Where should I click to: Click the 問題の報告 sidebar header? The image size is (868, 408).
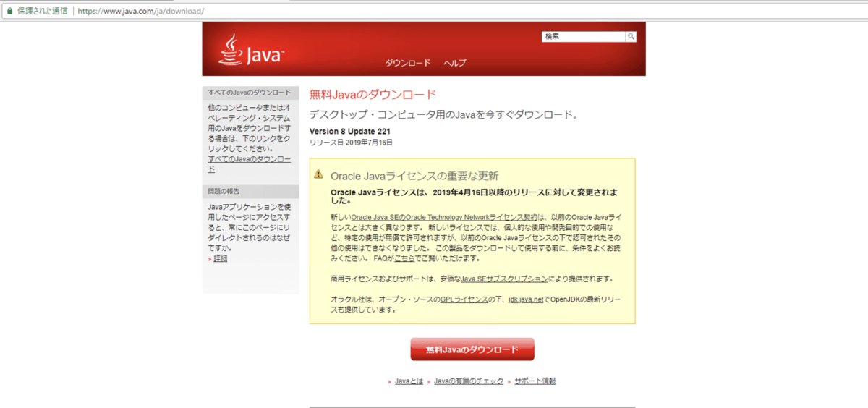point(250,192)
